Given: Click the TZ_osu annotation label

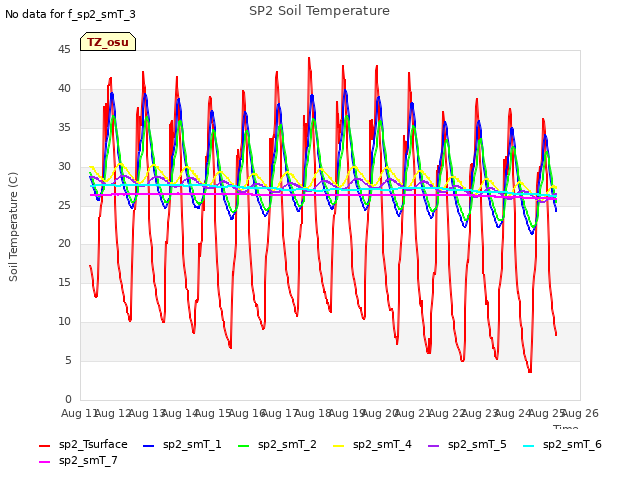Looking at the screenshot, I should 108,42.
